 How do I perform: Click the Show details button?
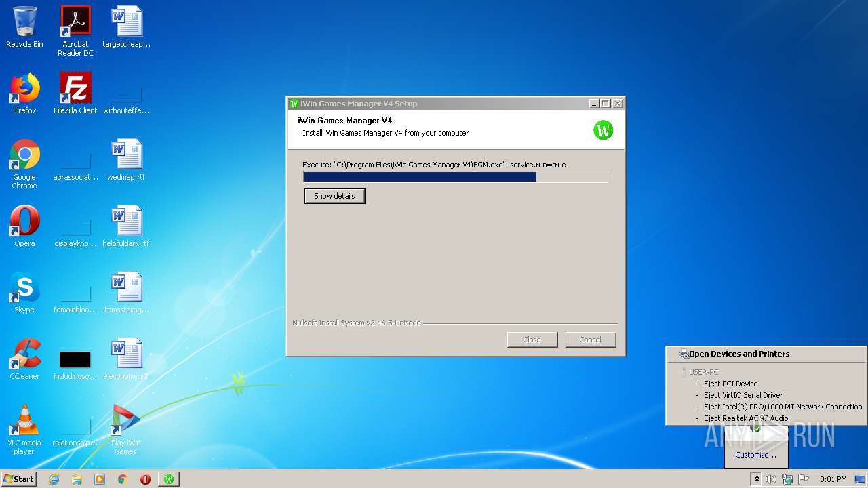click(334, 196)
